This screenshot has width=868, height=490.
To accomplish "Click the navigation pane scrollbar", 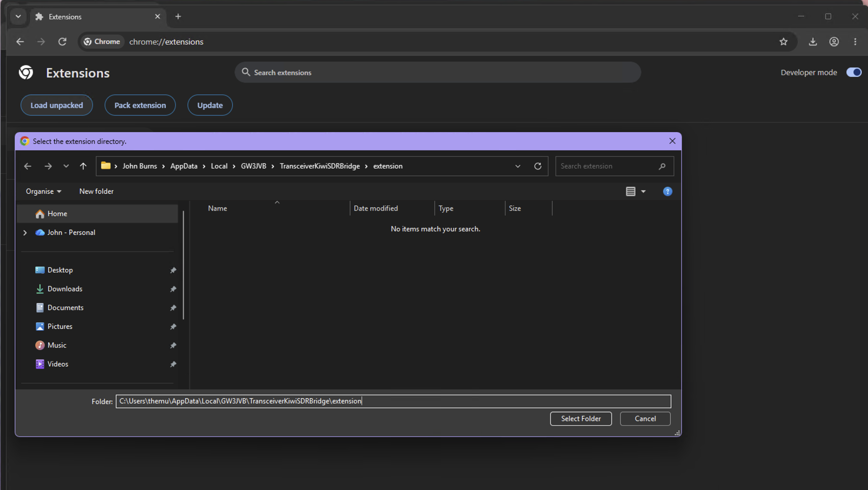I will pos(184,265).
